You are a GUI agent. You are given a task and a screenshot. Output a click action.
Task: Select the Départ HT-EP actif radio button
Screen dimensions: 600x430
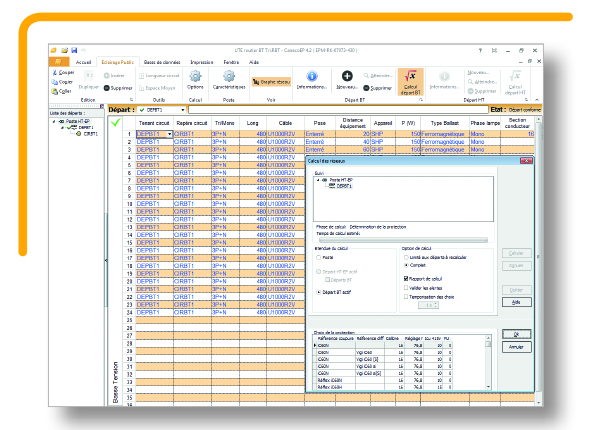318,272
